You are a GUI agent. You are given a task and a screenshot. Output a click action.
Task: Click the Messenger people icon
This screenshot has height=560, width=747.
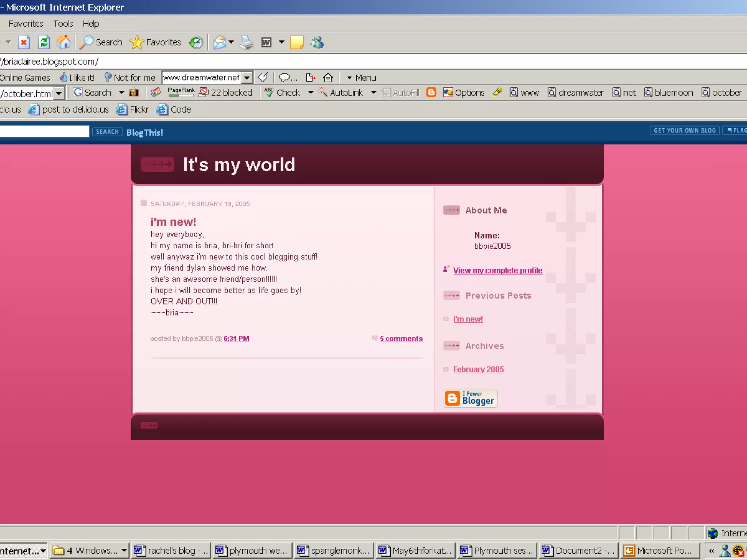(x=317, y=43)
